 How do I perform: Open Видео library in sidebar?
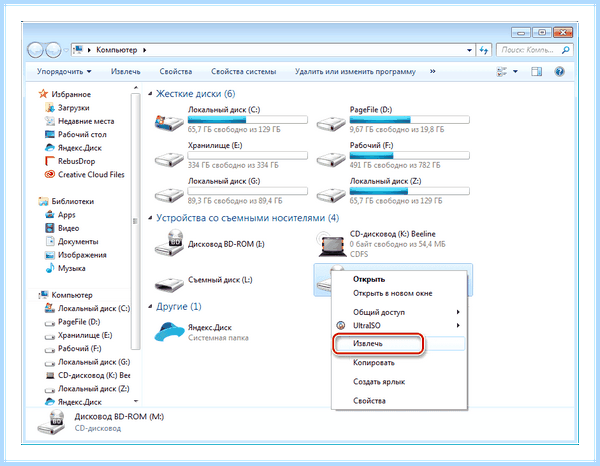[x=62, y=228]
